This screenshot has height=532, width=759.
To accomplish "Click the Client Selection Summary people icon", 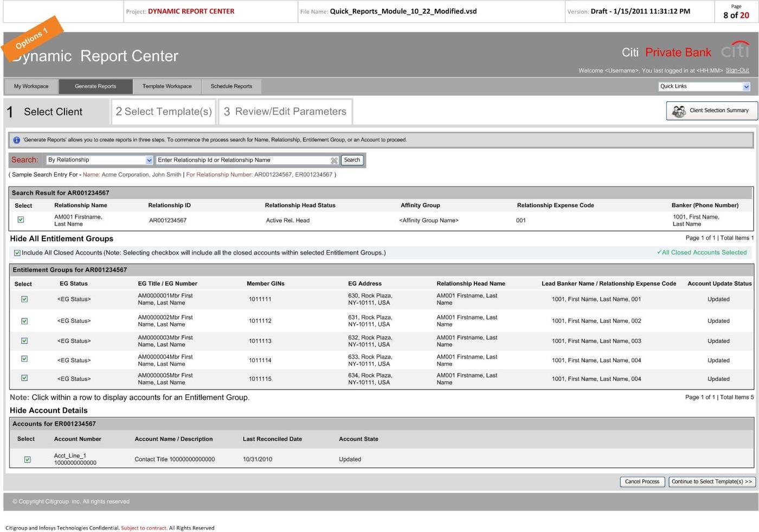I will [679, 111].
